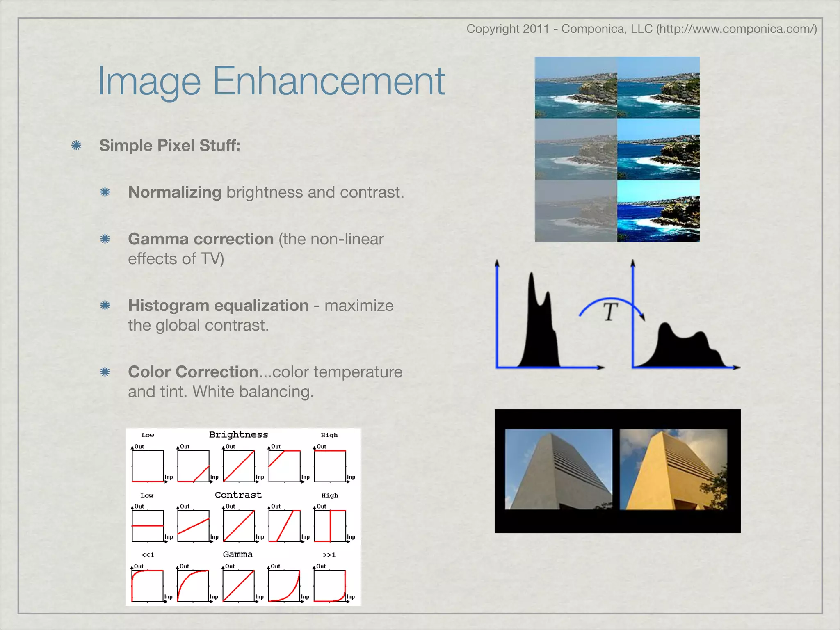840x630 pixels.
Task: Click the bullet icon beside Color Correction
Action: tap(105, 372)
